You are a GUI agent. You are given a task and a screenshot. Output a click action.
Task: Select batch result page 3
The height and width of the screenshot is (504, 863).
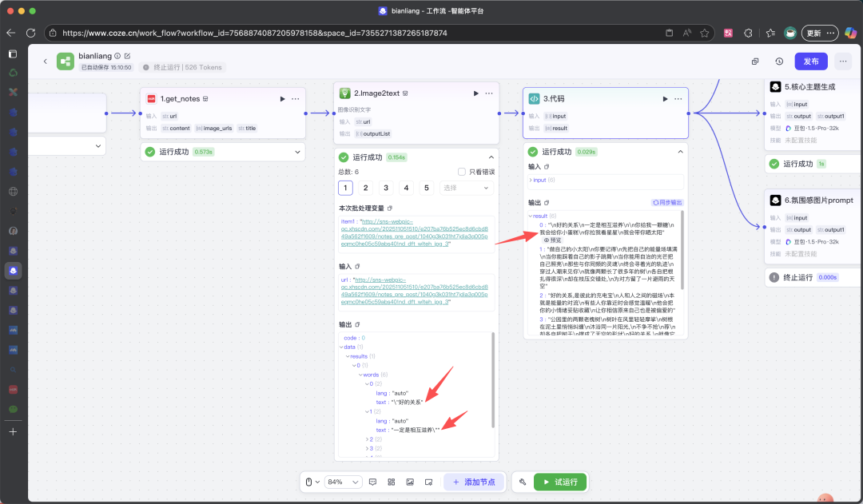pyautogui.click(x=386, y=188)
